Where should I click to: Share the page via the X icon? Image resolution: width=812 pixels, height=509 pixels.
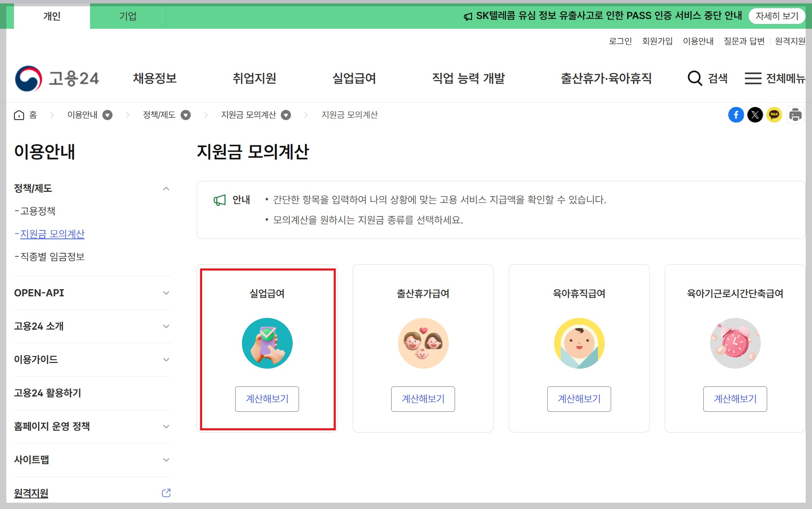pyautogui.click(x=755, y=115)
